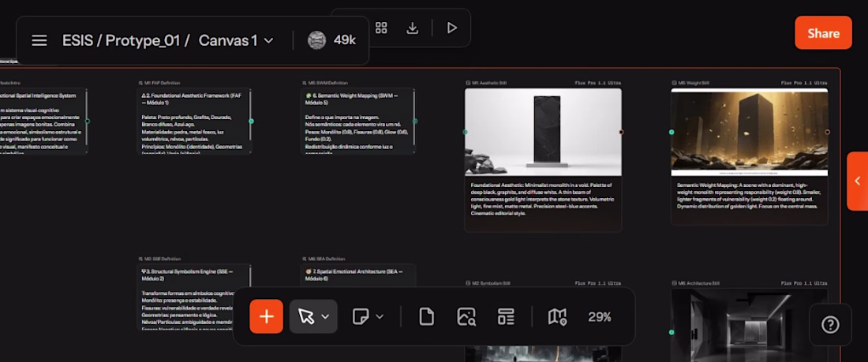
Task: Run the canvas with play icon
Action: [x=452, y=28]
